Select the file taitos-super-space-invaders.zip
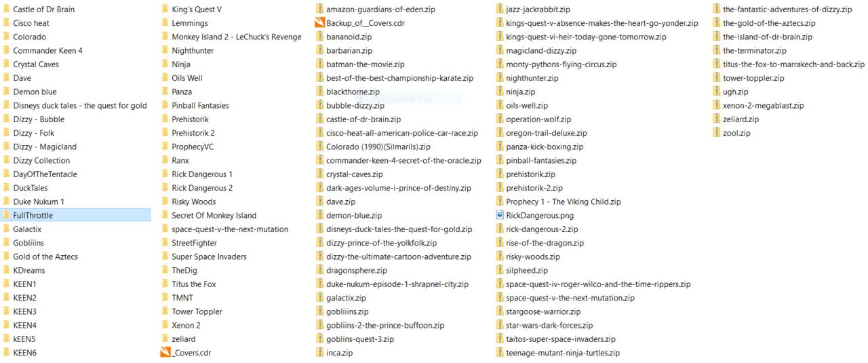This screenshot has height=363, width=868. pos(561,339)
